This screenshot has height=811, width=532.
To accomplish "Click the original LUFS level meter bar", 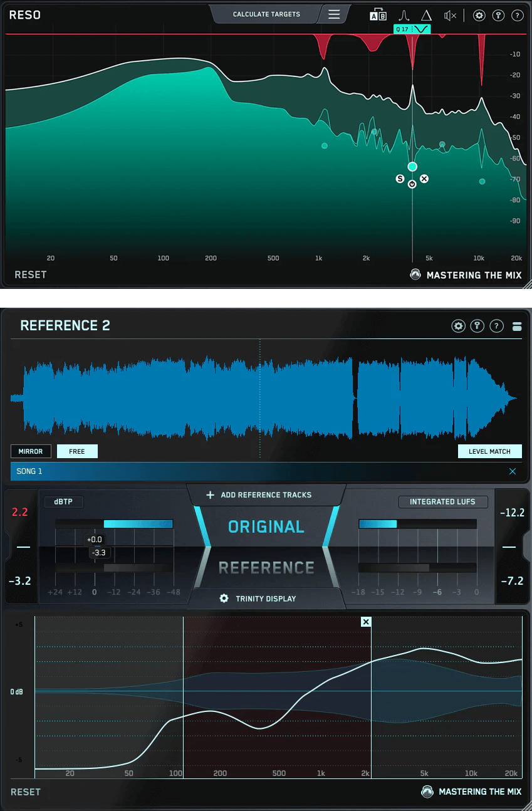I will [x=417, y=524].
